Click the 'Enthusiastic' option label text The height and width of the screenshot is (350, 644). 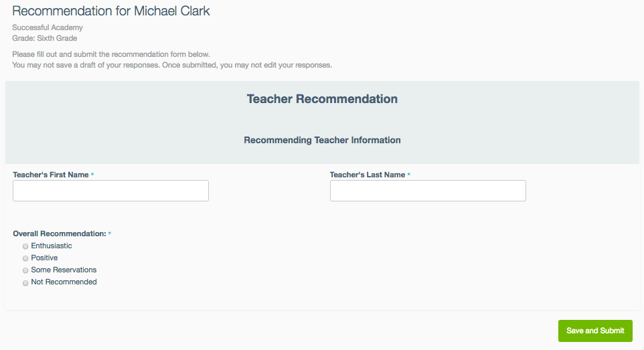52,246
